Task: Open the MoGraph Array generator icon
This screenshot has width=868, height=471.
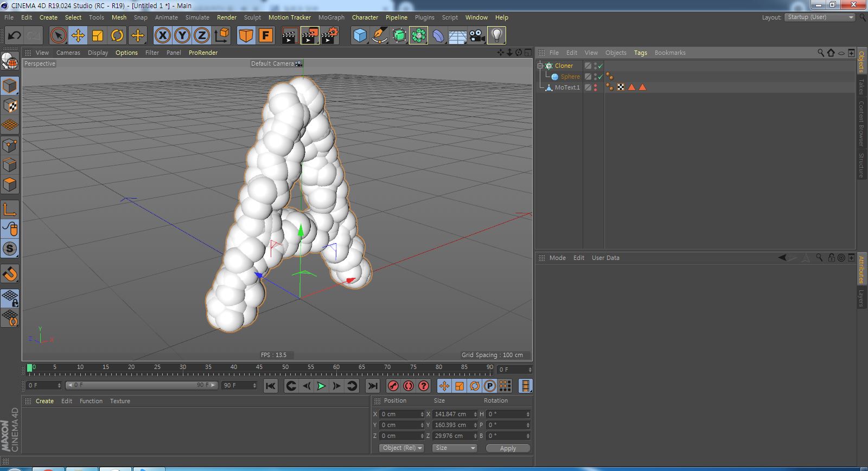Action: (x=419, y=36)
